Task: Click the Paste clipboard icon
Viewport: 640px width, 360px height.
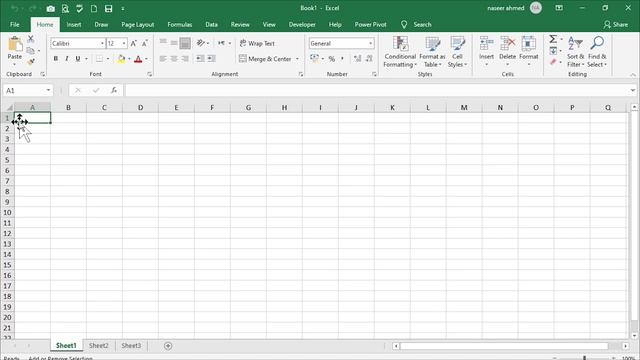Action: [x=15, y=44]
